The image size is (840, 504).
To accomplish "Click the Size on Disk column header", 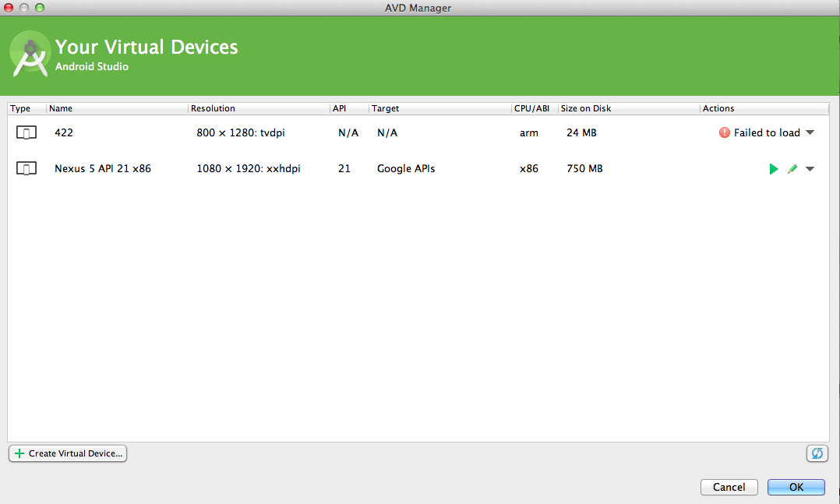I will [x=585, y=108].
